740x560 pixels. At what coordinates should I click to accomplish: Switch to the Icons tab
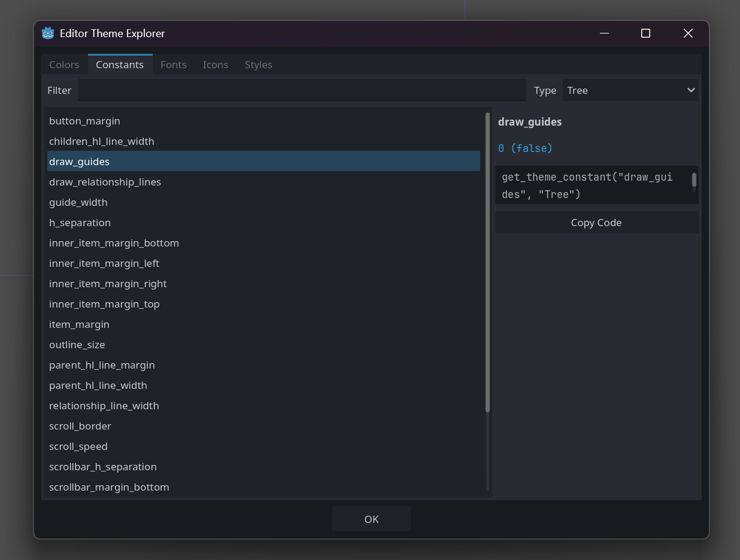pyautogui.click(x=216, y=65)
